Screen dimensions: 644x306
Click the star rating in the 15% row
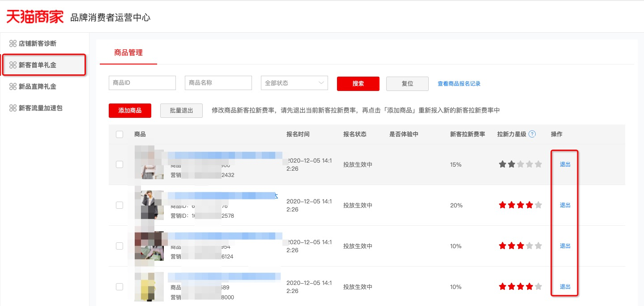(x=520, y=164)
